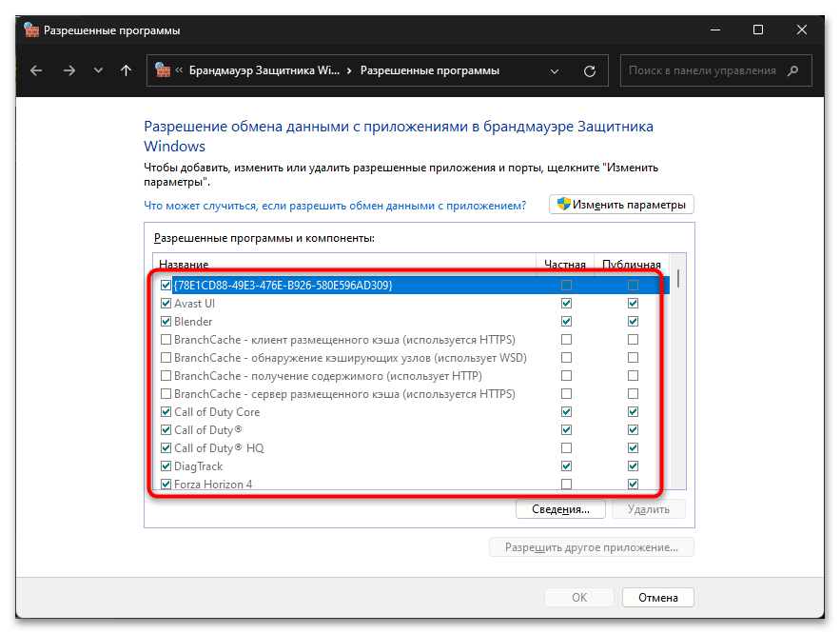Screen dimensions: 840x634
Task: Enable private network for Forza Horizon 4
Action: pyautogui.click(x=566, y=484)
